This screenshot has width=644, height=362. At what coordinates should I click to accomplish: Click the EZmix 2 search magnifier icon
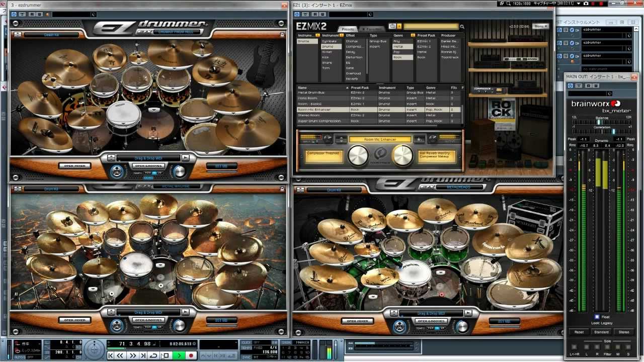(462, 27)
